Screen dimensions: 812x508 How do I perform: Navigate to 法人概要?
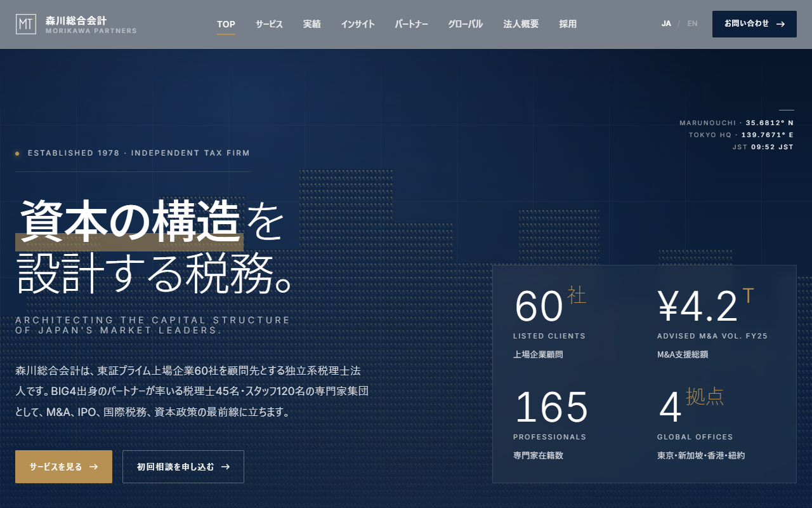pyautogui.click(x=521, y=24)
